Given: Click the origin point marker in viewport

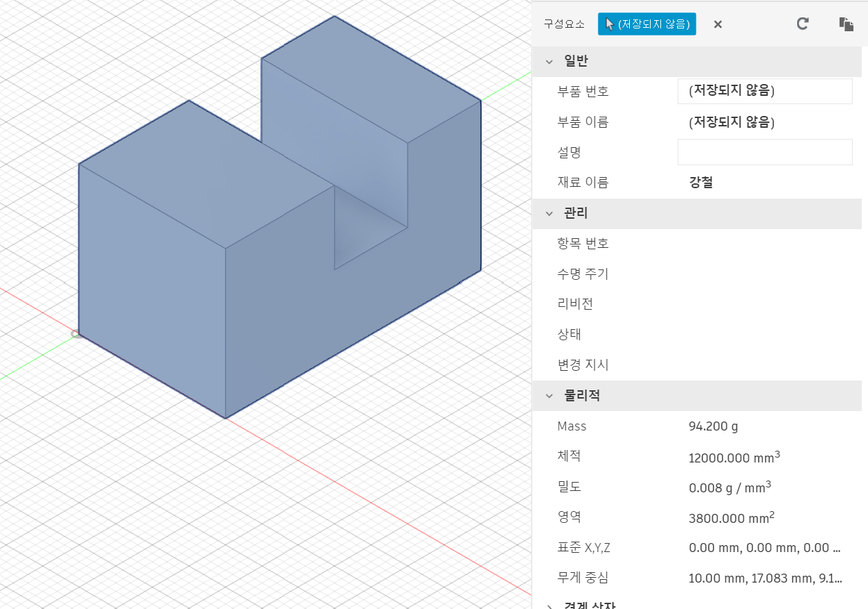Looking at the screenshot, I should pyautogui.click(x=75, y=334).
